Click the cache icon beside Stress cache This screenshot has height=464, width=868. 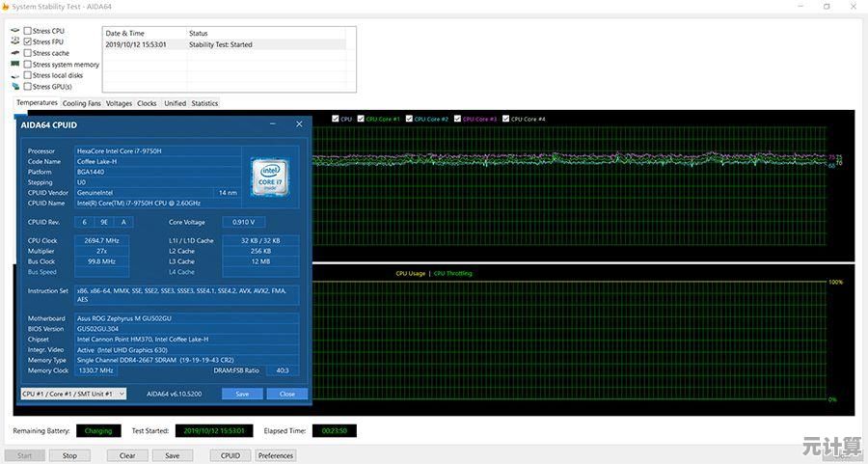click(14, 53)
